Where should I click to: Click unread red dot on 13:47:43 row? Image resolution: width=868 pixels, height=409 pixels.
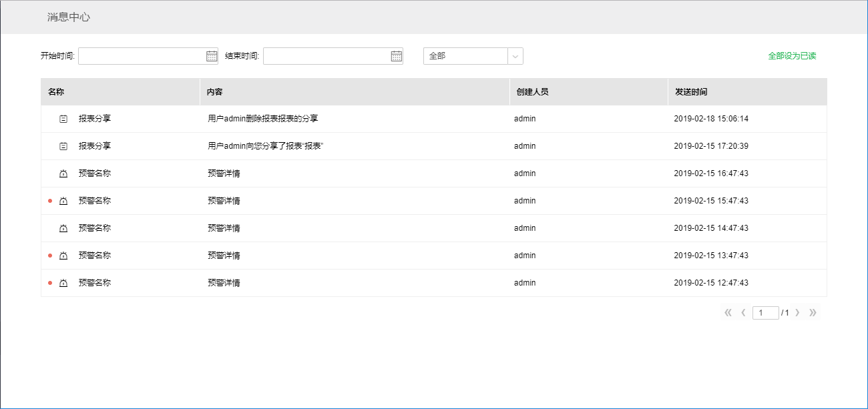(50, 256)
